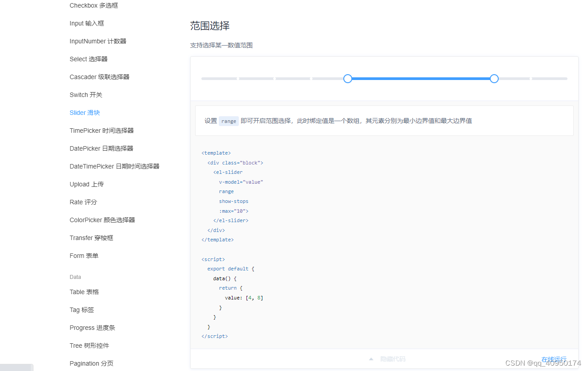Open ColorPicker 颜色选择器 page

tap(102, 220)
